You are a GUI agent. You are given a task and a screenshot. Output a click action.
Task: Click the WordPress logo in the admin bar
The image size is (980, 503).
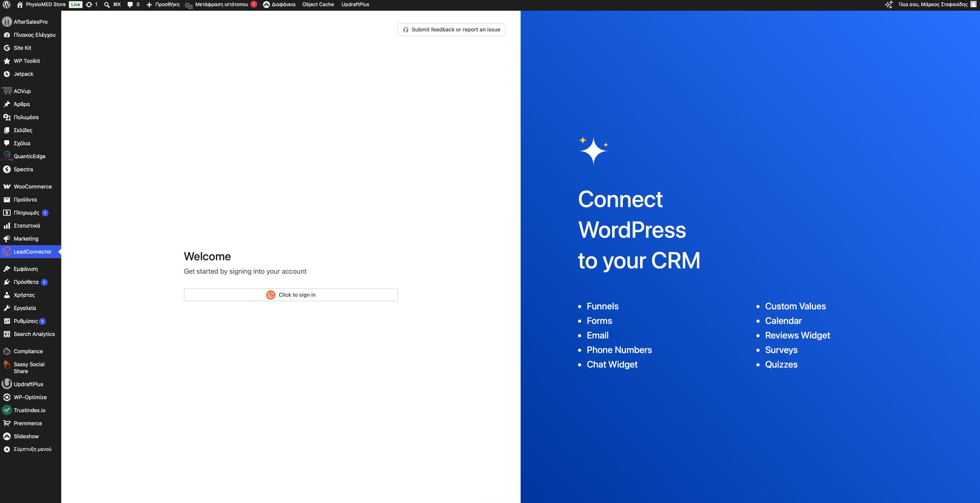tap(7, 5)
